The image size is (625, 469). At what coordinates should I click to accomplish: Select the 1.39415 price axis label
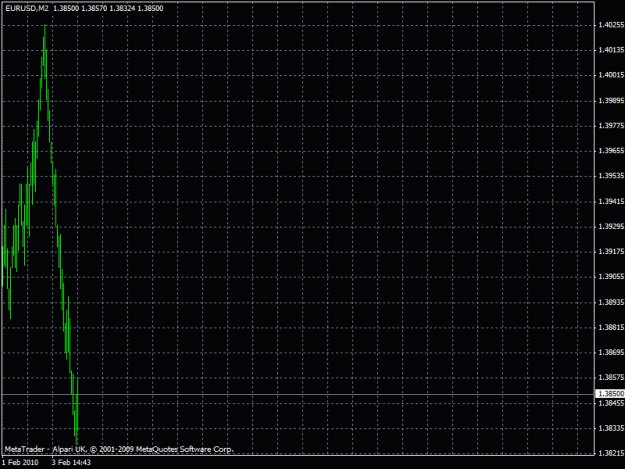[x=611, y=202]
